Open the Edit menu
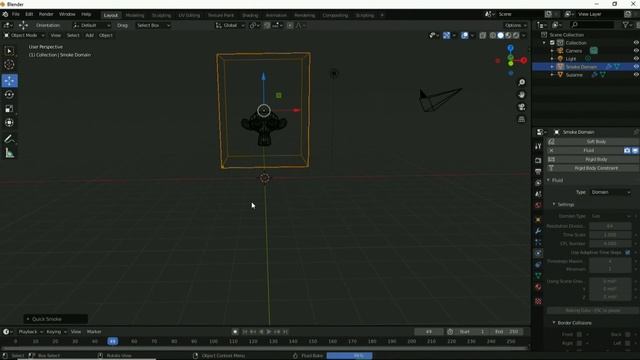This screenshot has width=640, height=360. pyautogui.click(x=29, y=14)
